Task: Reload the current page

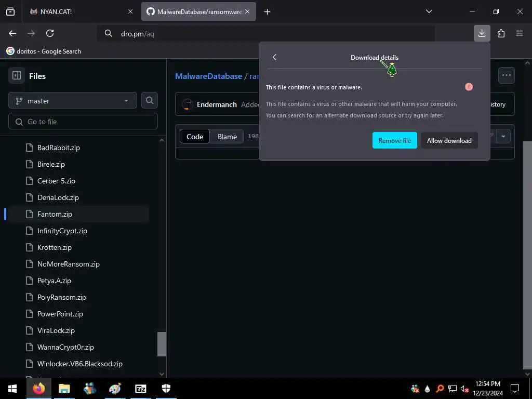Action: [50, 33]
